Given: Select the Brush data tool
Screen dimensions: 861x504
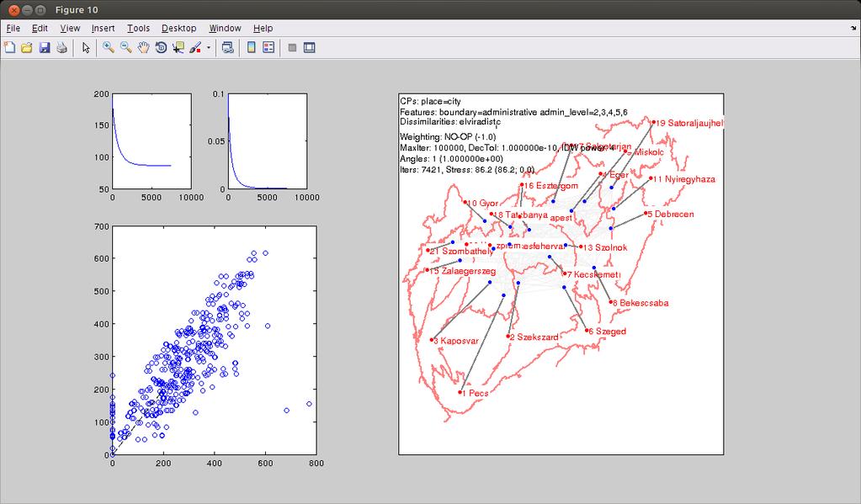Looking at the screenshot, I should click(x=195, y=48).
